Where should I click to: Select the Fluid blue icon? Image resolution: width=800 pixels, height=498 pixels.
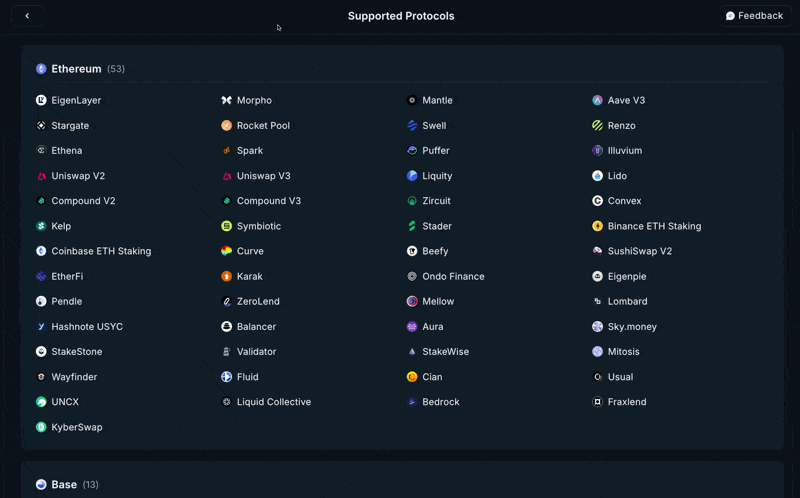coord(227,377)
